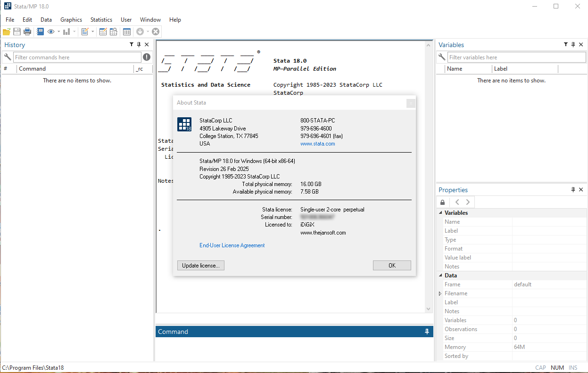Screen dimensions: 588x373
Task: Click the Name column header in Variables
Action: click(468, 69)
